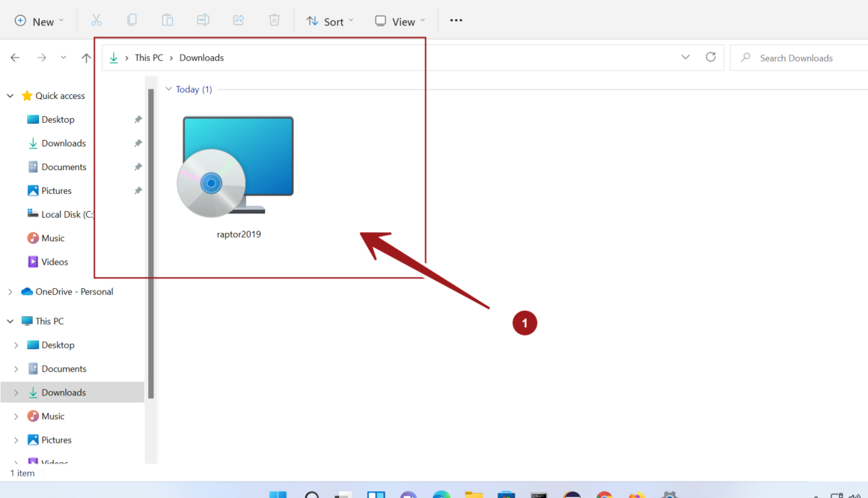Go up one folder level
The width and height of the screenshot is (868, 498).
click(86, 58)
